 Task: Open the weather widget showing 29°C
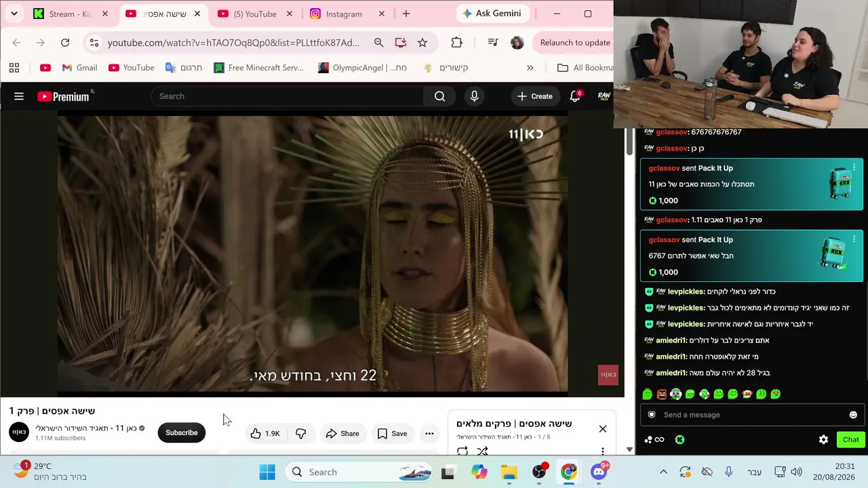coord(51,472)
